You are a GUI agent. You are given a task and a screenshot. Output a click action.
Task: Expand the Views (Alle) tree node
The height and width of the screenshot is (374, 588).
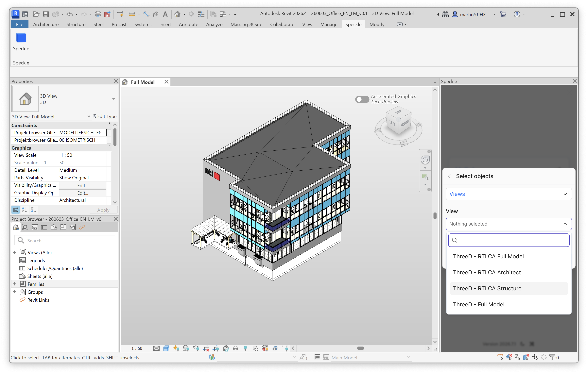(x=15, y=252)
